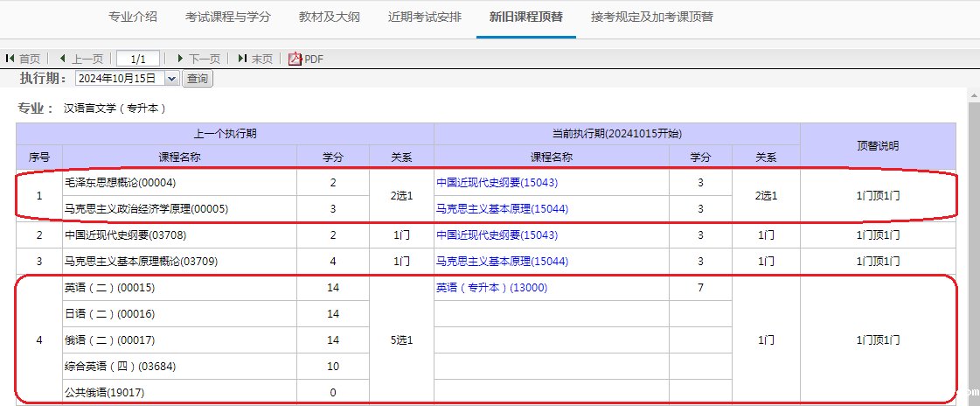Screen dimensions: 980x406
Task: Open 中国近现代史纲要(15043) link in row 1
Action: pyautogui.click(x=497, y=183)
